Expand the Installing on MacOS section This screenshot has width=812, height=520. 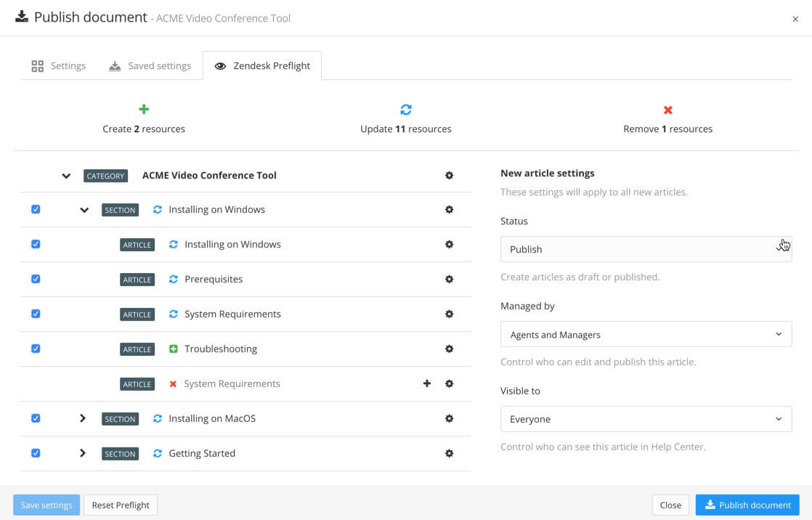(x=82, y=418)
